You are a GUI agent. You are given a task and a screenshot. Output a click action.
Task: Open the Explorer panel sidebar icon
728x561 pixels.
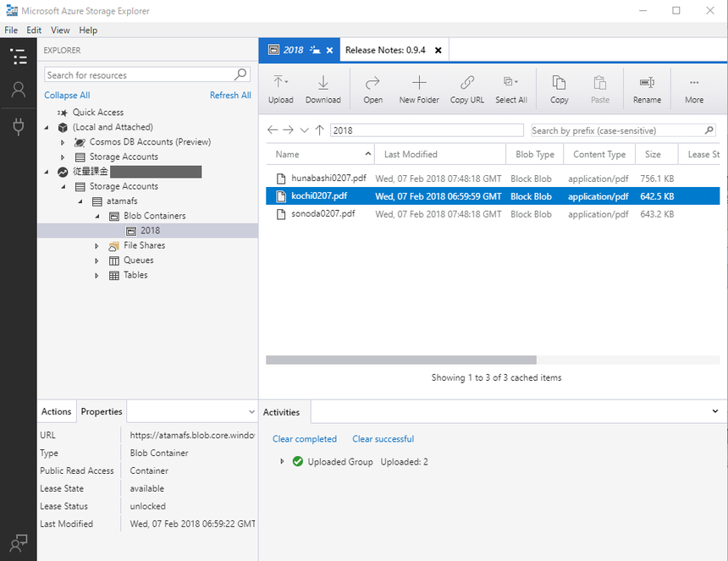[x=19, y=57]
